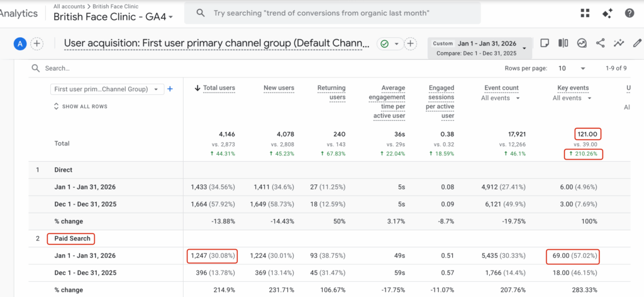Screen dimensions: 644x297
Task: Add dimension with blue plus icon
Action: click(x=170, y=89)
